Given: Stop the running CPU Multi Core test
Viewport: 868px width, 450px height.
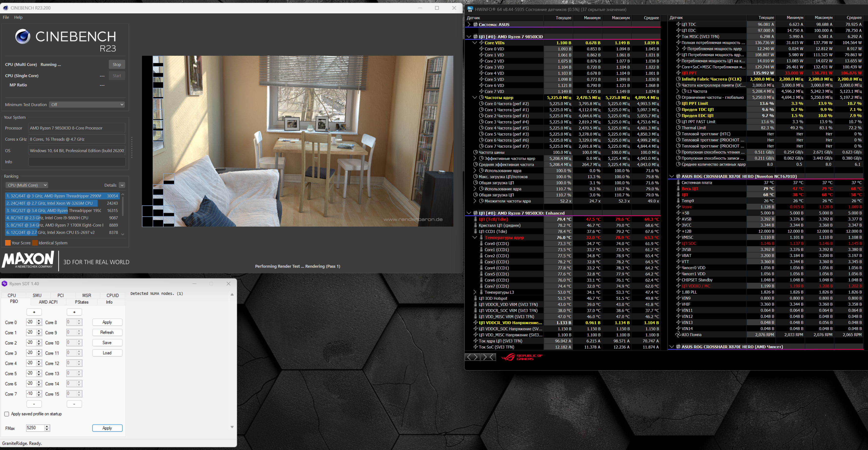Looking at the screenshot, I should click(117, 65).
